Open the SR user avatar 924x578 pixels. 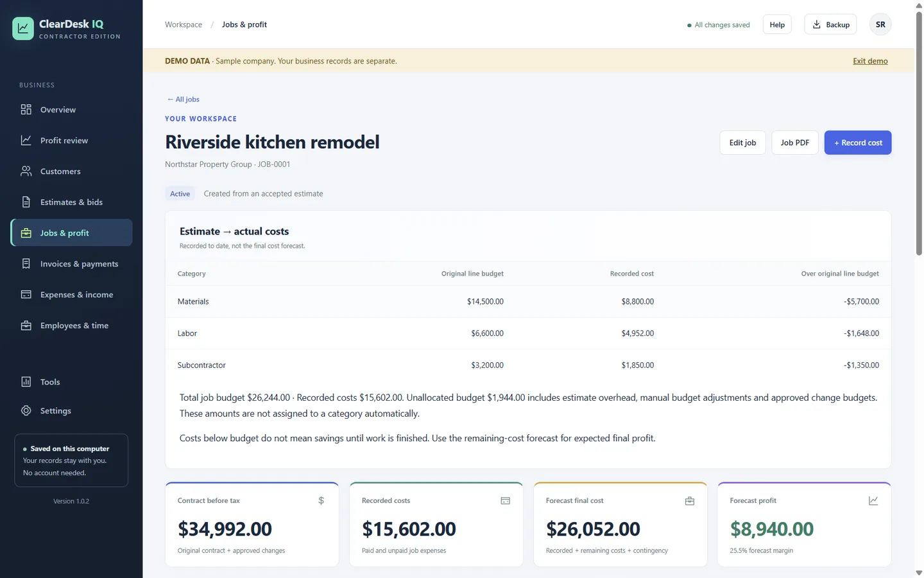point(880,24)
